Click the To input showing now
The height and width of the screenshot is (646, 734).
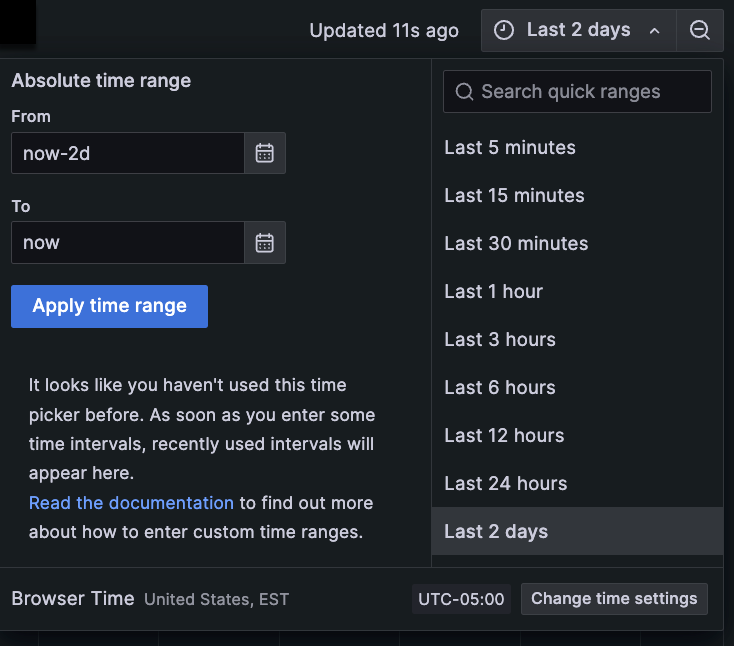[x=127, y=242]
